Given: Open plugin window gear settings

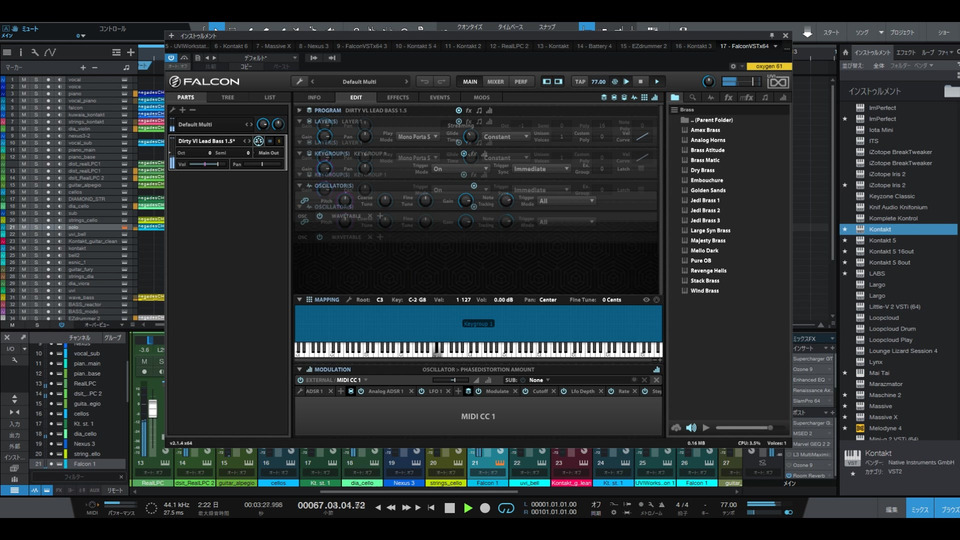Looking at the screenshot, I should click(733, 66).
